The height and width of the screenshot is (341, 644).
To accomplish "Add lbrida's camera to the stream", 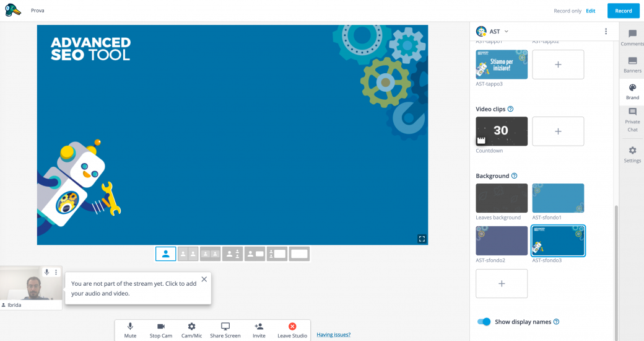I will pyautogui.click(x=31, y=283).
